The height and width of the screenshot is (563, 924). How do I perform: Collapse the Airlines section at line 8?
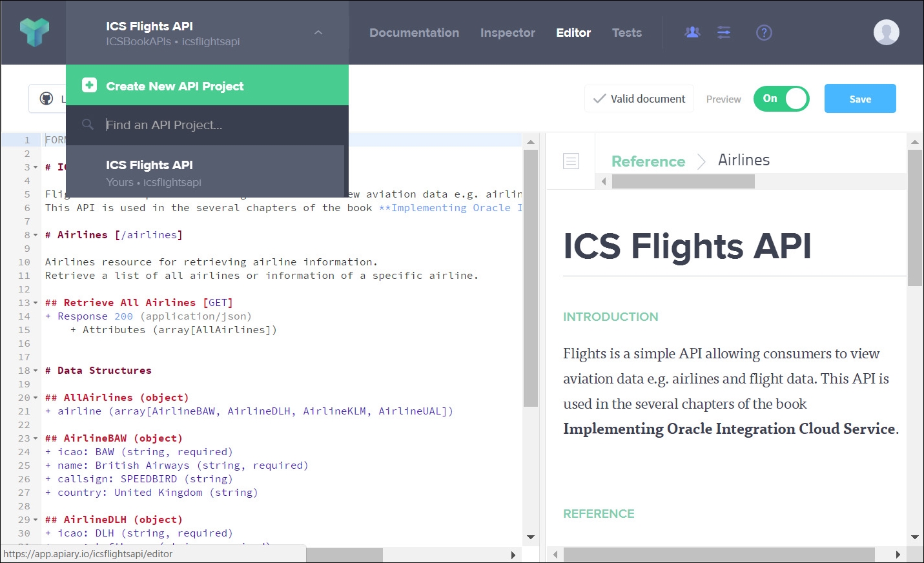[36, 236]
